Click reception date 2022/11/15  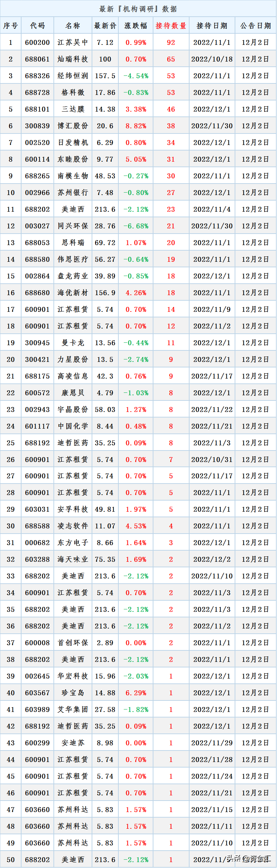click(x=212, y=810)
